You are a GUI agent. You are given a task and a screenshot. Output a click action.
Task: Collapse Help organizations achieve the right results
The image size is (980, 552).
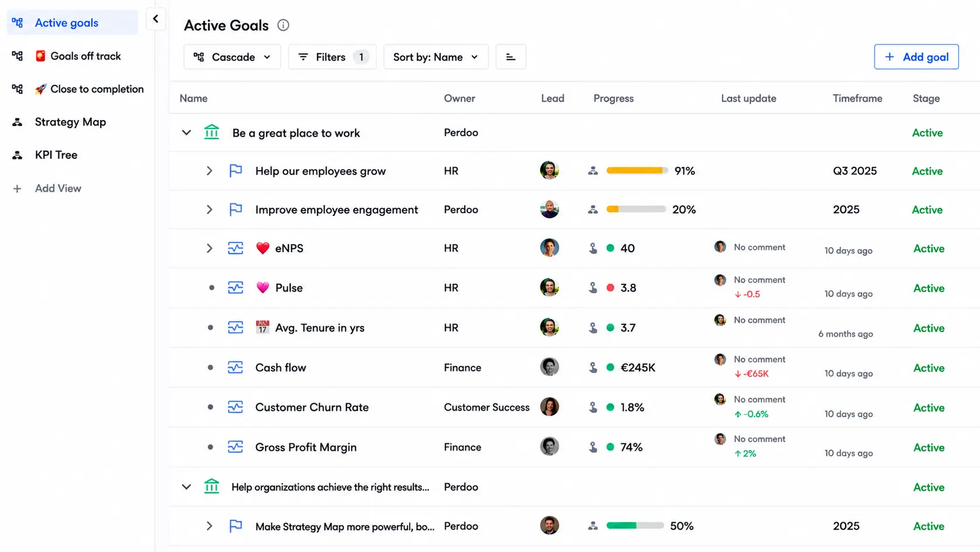pos(186,487)
